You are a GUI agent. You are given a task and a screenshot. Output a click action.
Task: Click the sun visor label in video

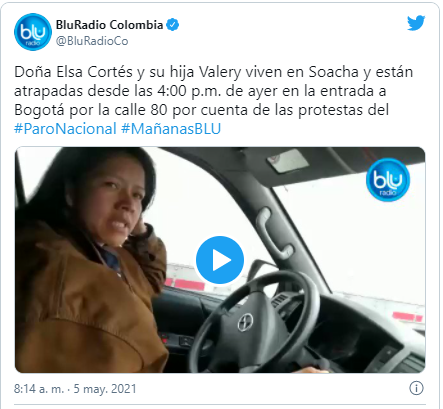287,161
